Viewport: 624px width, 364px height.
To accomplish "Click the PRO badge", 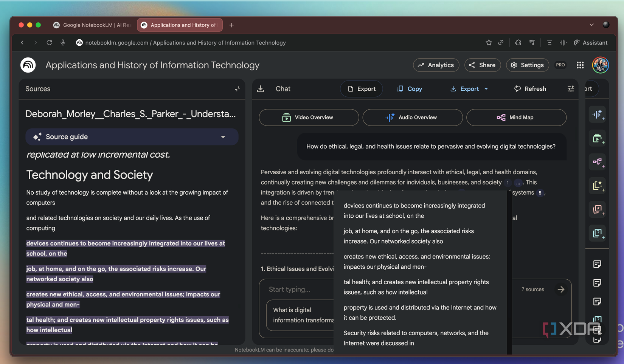I will click(560, 65).
